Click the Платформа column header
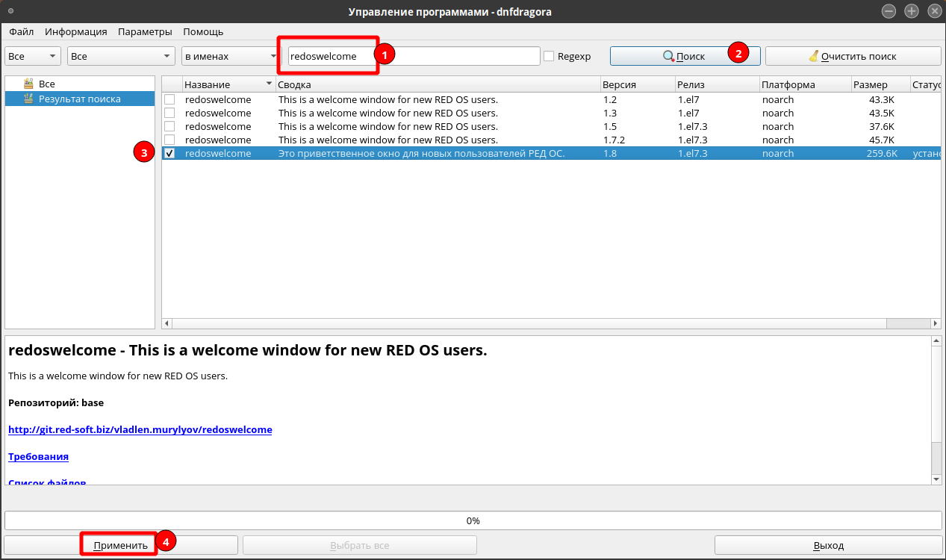This screenshot has height=560, width=946. pyautogui.click(x=805, y=84)
